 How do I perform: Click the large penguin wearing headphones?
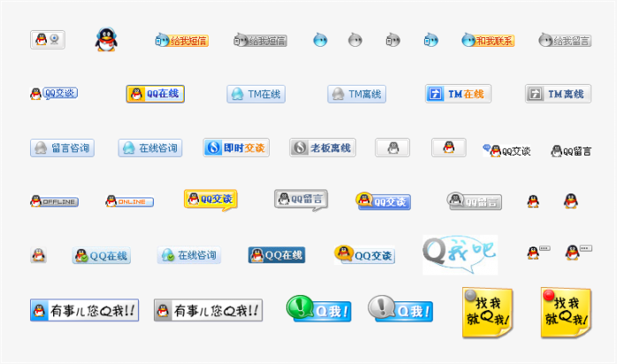tap(106, 39)
